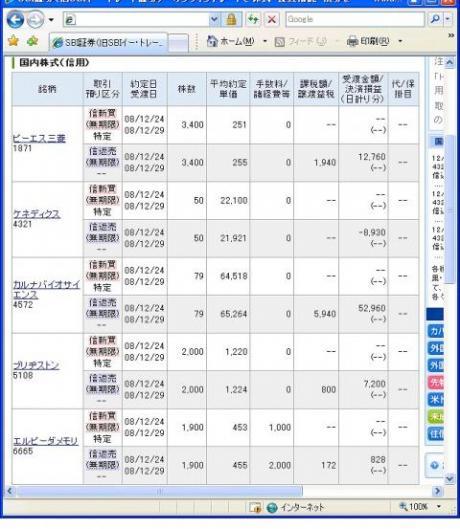Image resolution: width=460 pixels, height=529 pixels.
Task: Click Add to Favorites icon
Action: point(33,41)
